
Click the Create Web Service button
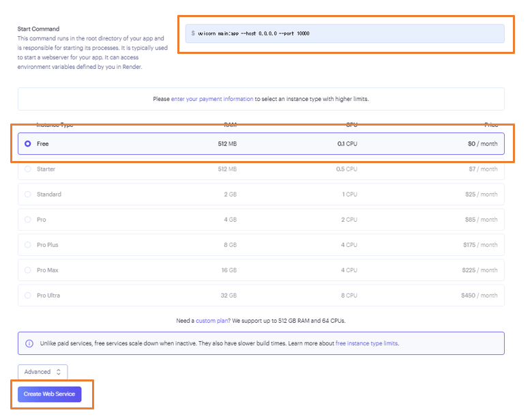(49, 394)
